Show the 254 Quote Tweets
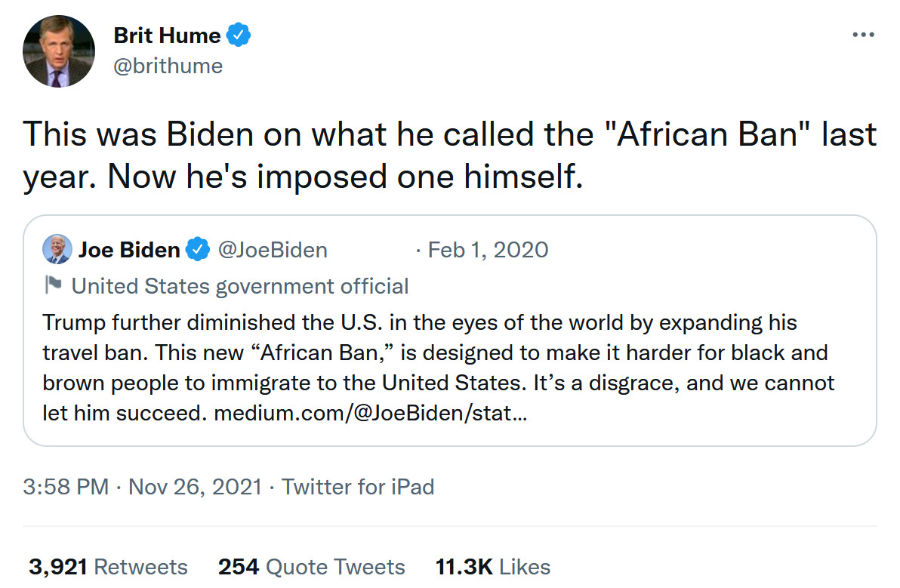Viewport: 900px width, 588px height. 311,567
